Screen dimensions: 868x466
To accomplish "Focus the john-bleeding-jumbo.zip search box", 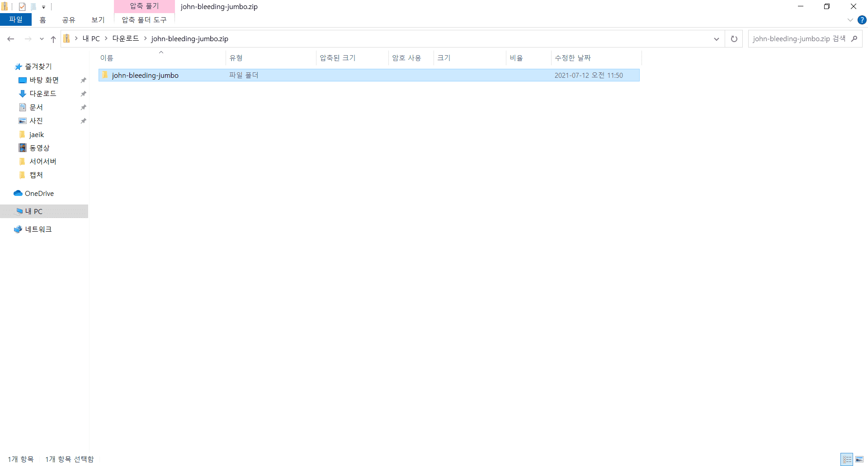I will coord(799,39).
